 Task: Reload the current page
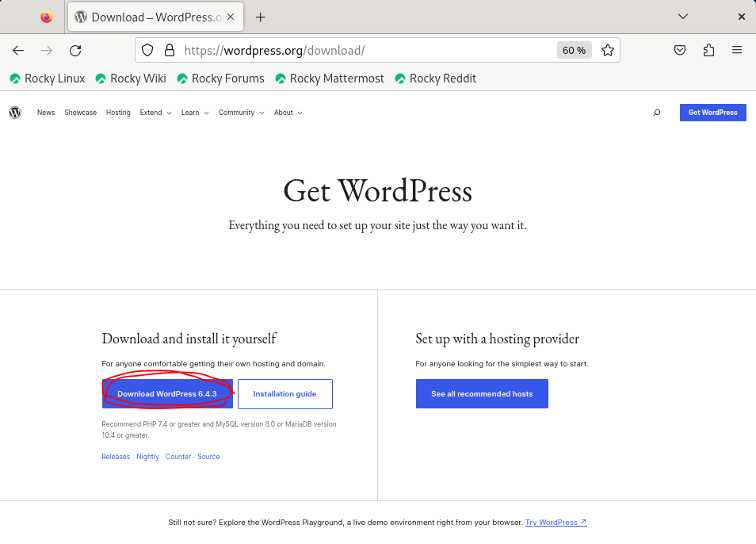point(75,50)
